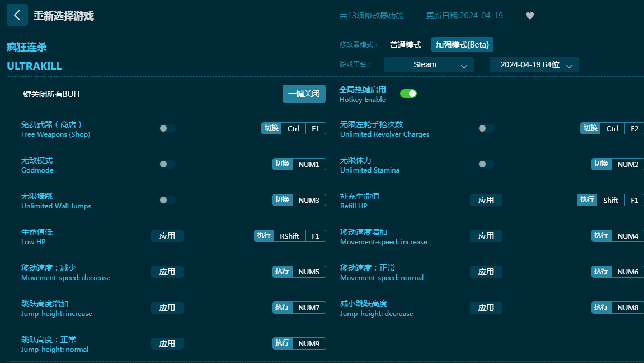
Task: Click 切换 hotkey button for Godmode
Action: pyautogui.click(x=282, y=164)
